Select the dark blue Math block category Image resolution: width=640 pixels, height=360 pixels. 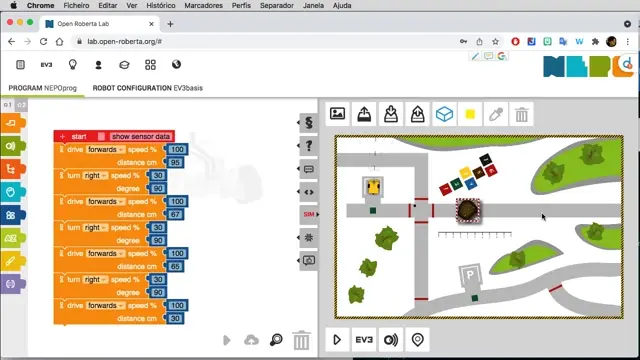point(12,215)
